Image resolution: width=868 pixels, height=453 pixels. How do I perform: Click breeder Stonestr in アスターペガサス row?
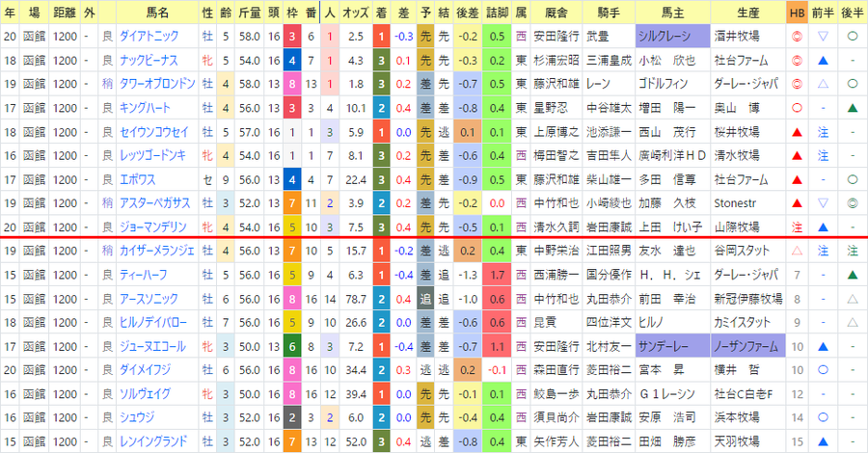point(735,203)
